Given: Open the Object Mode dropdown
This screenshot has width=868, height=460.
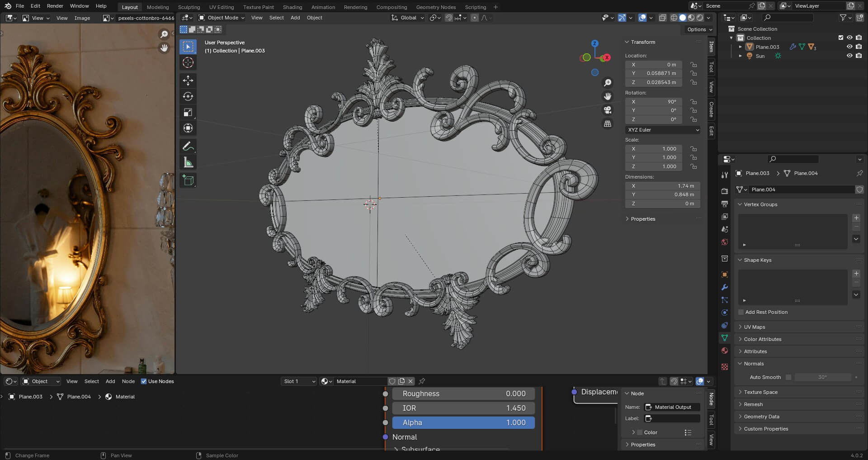Looking at the screenshot, I should tap(222, 18).
